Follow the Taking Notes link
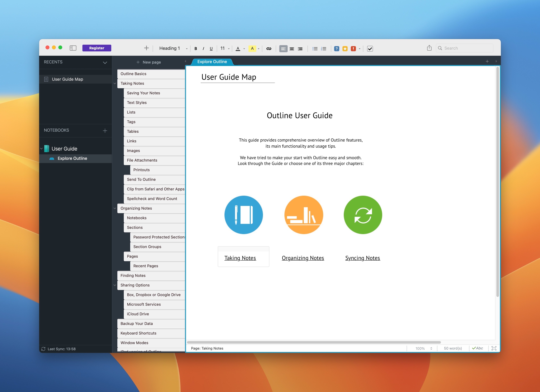 pos(240,258)
